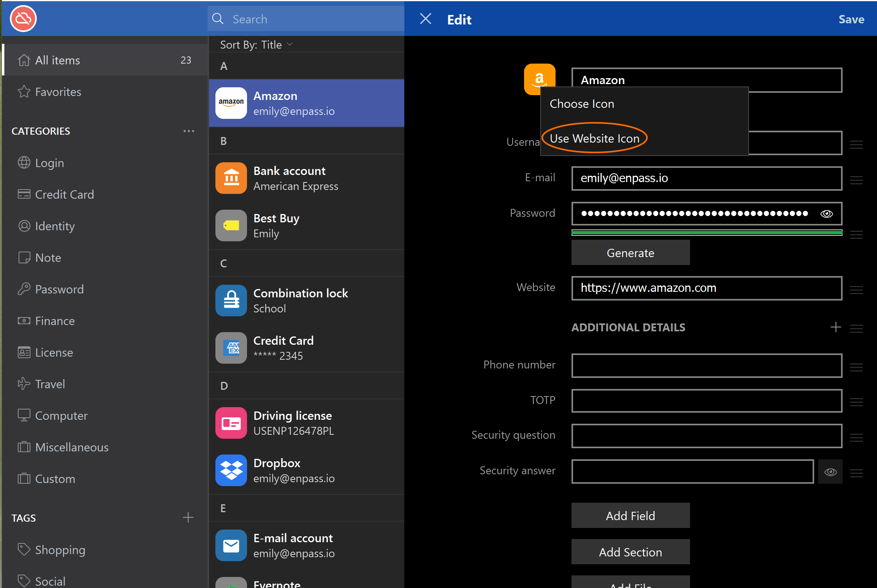The image size is (877, 588).
Task: Click the Amazon item icon in editor
Action: 539,79
